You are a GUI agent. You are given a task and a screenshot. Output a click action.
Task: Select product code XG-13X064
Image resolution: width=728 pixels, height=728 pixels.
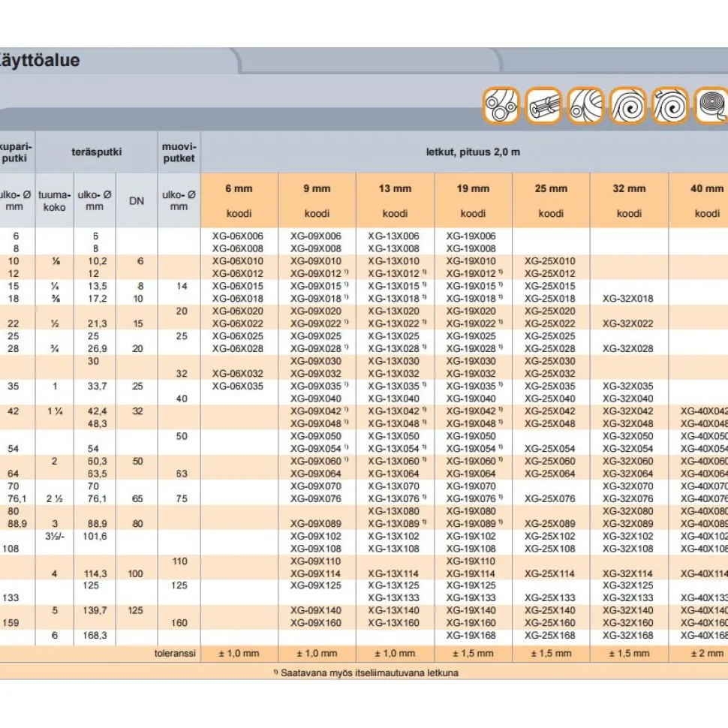tap(394, 474)
